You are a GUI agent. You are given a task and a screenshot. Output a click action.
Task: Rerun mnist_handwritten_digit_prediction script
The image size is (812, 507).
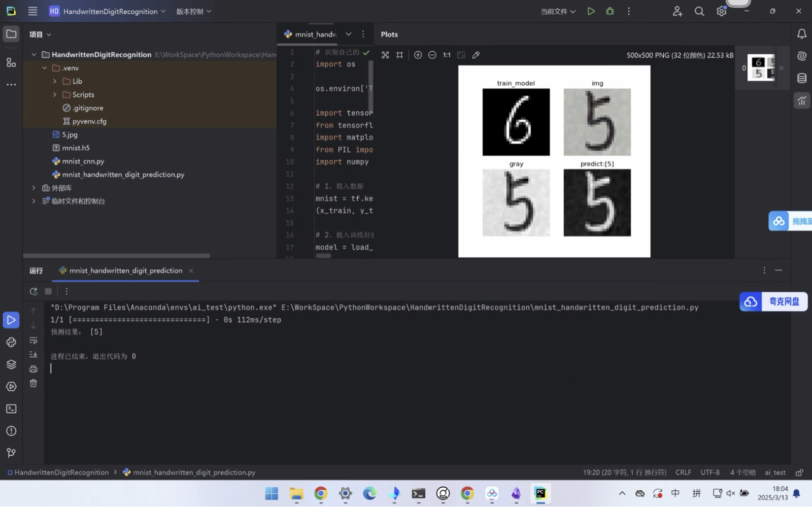[x=33, y=291]
